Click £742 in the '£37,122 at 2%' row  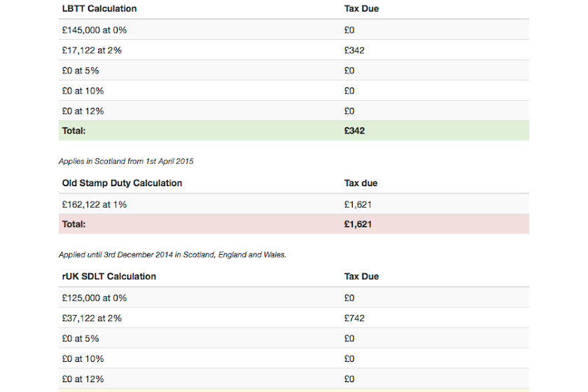[354, 318]
